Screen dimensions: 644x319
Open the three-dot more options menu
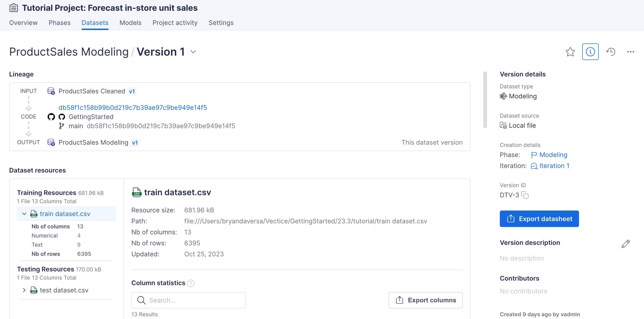[630, 52]
